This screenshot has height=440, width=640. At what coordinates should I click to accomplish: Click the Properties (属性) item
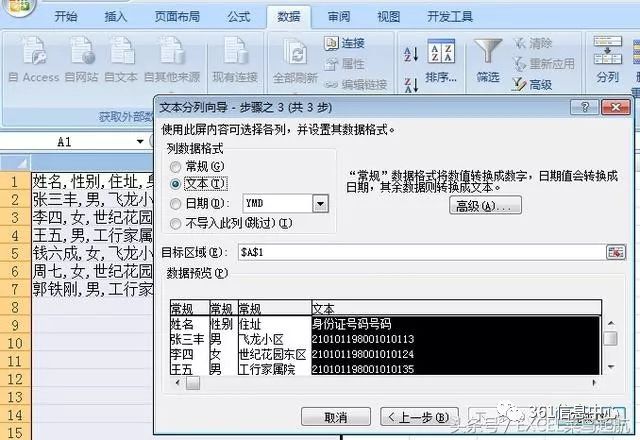(x=344, y=64)
